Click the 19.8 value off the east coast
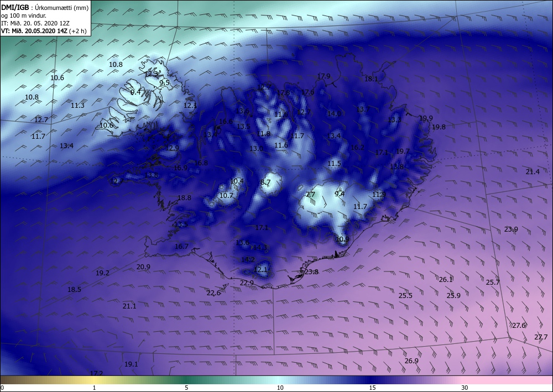 [439, 127]
